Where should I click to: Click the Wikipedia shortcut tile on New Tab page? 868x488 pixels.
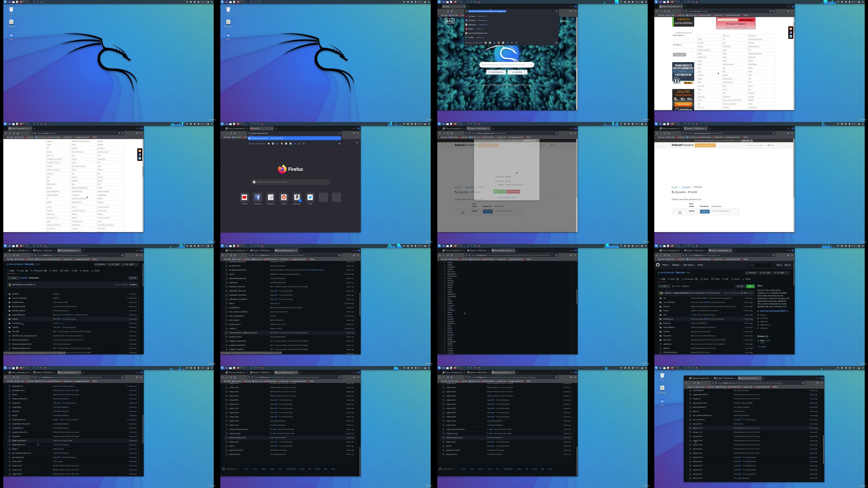[271, 197]
